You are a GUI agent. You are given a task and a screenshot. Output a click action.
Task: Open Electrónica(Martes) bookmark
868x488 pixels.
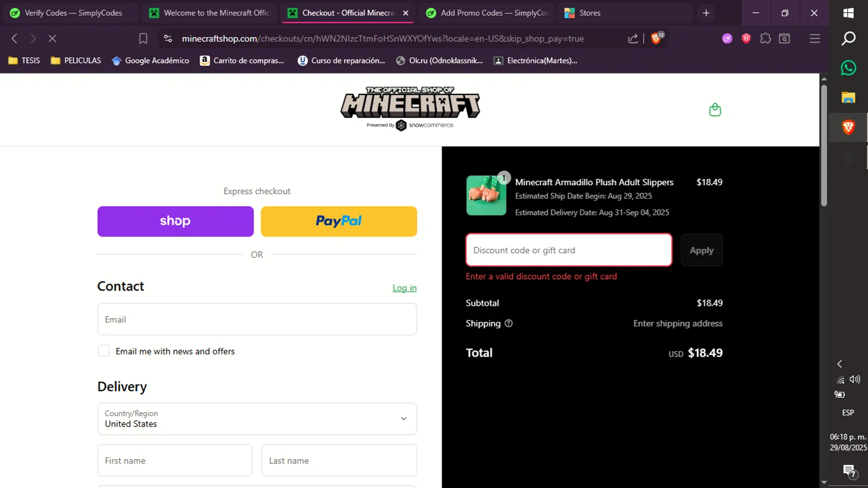pyautogui.click(x=536, y=60)
